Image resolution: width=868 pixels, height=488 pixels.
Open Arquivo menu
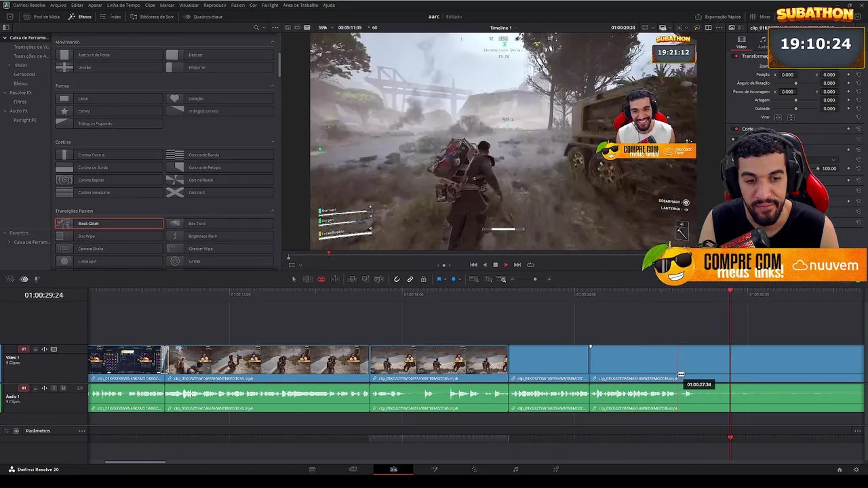[58, 5]
